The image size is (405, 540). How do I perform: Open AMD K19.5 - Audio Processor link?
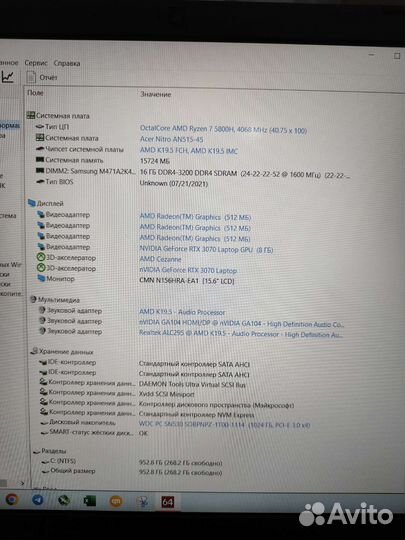(182, 312)
